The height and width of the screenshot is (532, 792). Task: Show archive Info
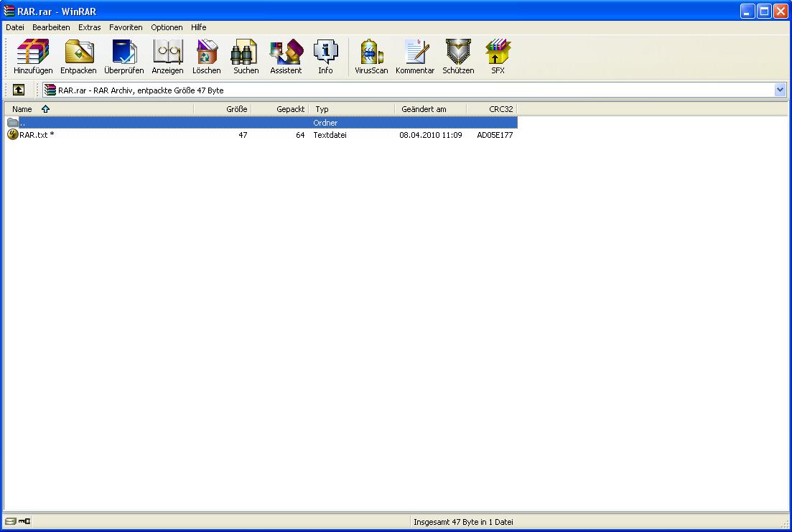pyautogui.click(x=325, y=57)
